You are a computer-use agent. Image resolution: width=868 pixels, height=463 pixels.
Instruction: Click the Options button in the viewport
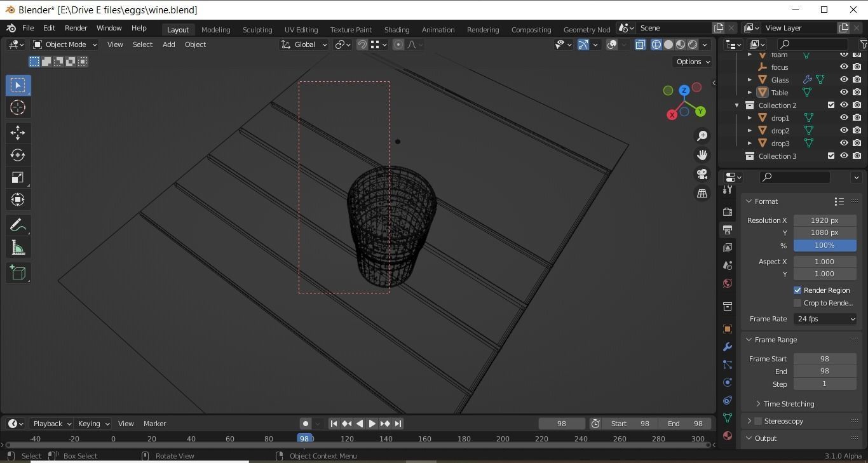click(x=693, y=62)
